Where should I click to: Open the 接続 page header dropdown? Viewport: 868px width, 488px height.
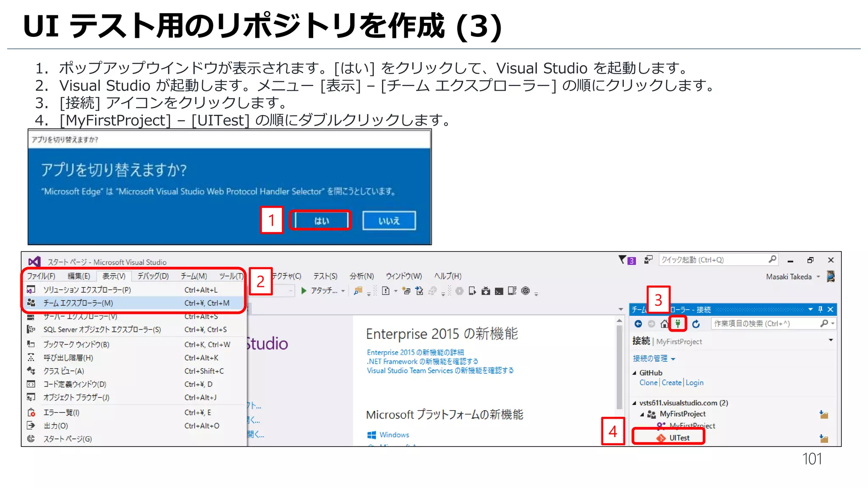tap(831, 340)
